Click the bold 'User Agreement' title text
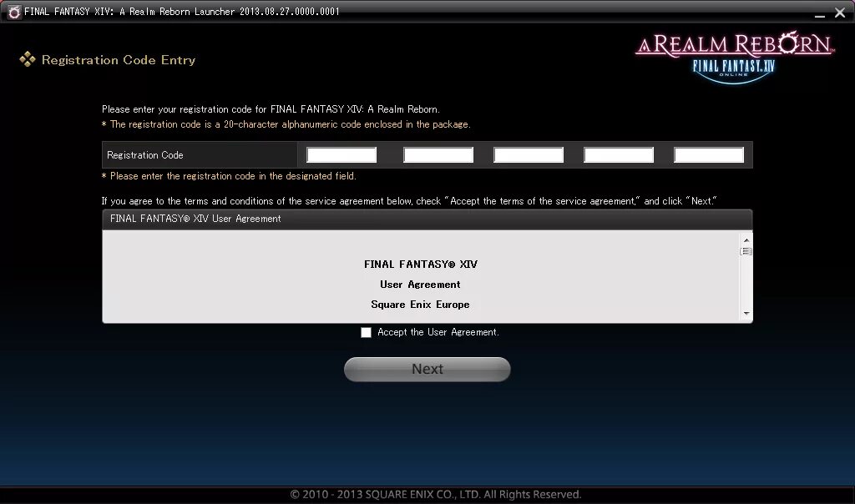Screen dimensions: 855x504 [x=420, y=285]
